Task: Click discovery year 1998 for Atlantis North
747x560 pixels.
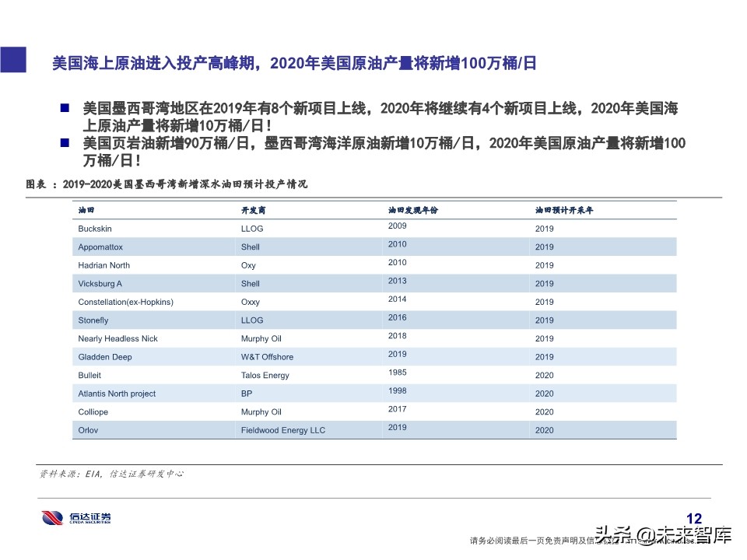Action: [x=398, y=391]
